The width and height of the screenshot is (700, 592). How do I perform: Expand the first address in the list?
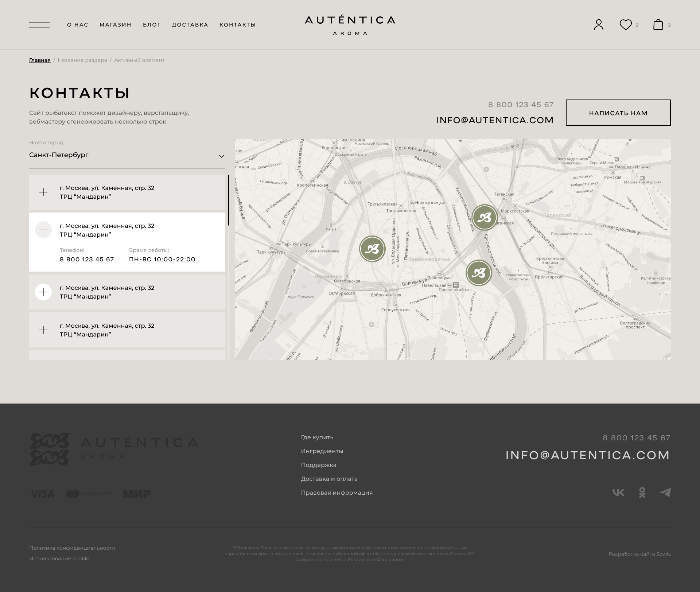[x=43, y=192]
